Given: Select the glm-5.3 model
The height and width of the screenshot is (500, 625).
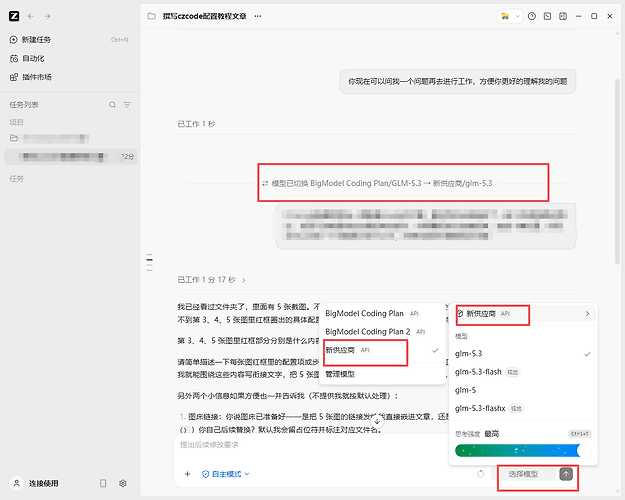Looking at the screenshot, I should 523,354.
